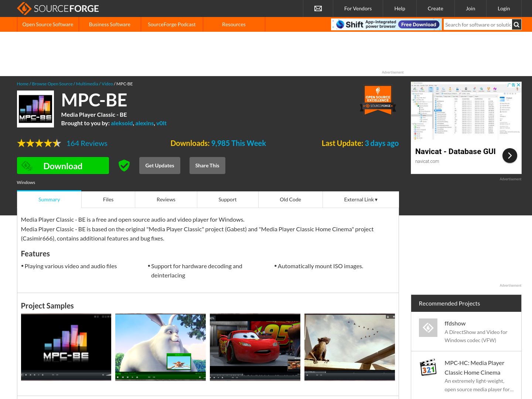Click the Navicat - Database GUI ad title

coord(455,151)
